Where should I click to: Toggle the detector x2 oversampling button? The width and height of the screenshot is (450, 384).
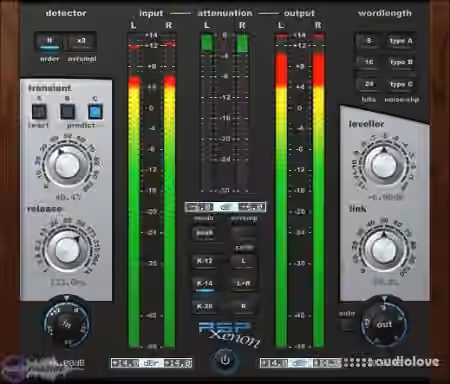click(x=81, y=42)
